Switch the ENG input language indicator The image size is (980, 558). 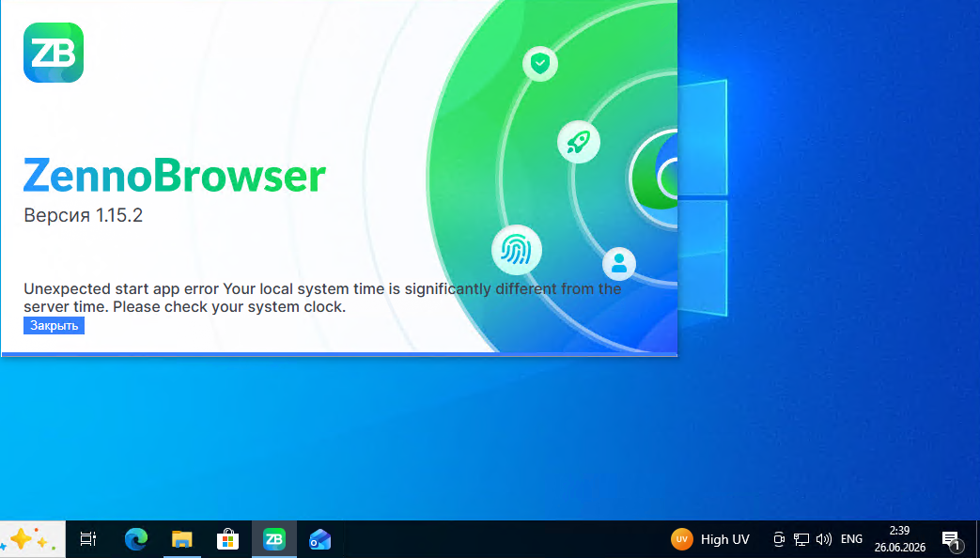[x=852, y=539]
